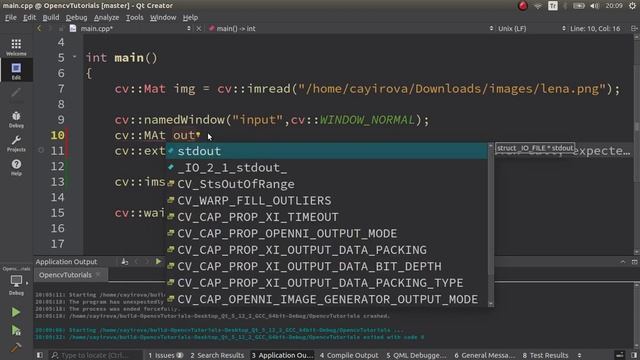This screenshot has height=360, width=640.
Task: Show the 3 Application Output pane
Action: [282, 356]
